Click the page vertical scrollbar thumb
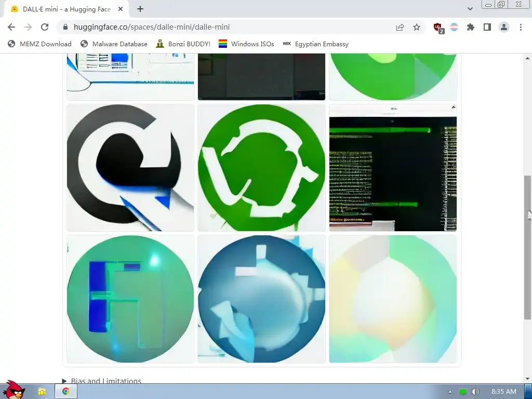 [528, 247]
